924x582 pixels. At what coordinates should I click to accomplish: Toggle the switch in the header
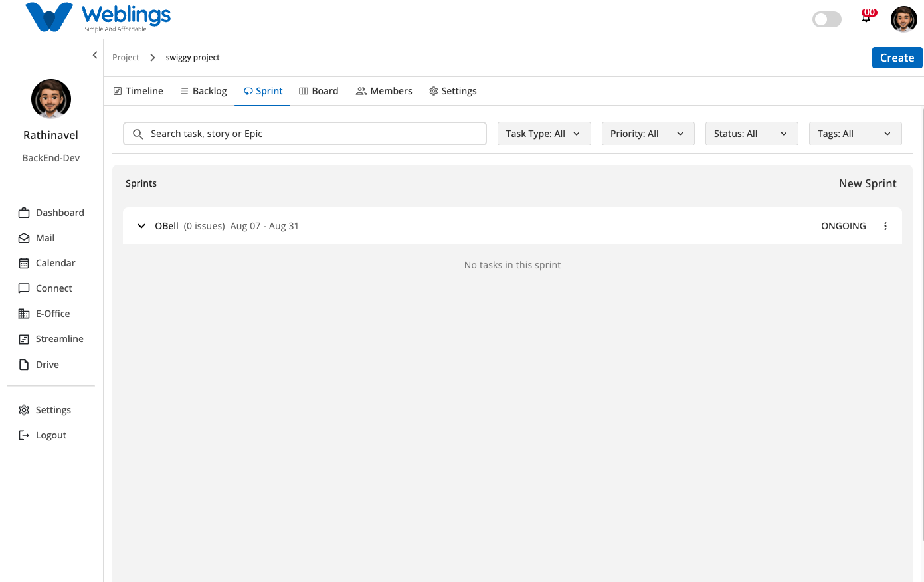(x=827, y=19)
